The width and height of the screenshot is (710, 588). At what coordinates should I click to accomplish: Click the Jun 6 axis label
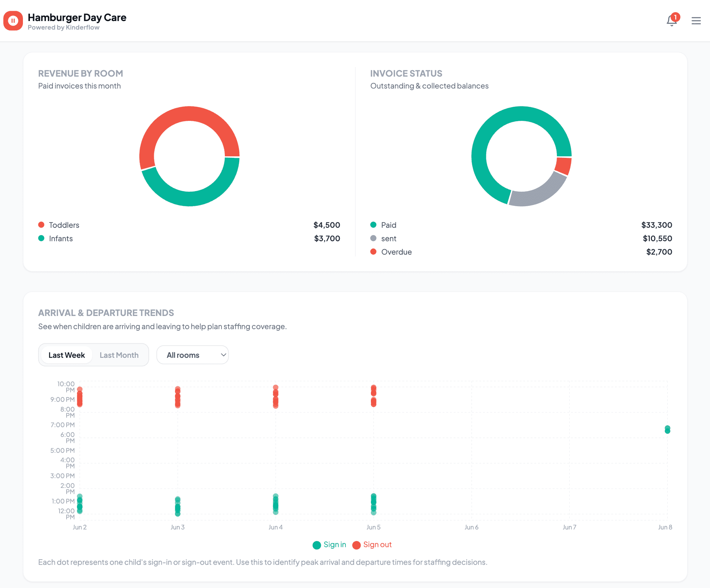click(471, 527)
